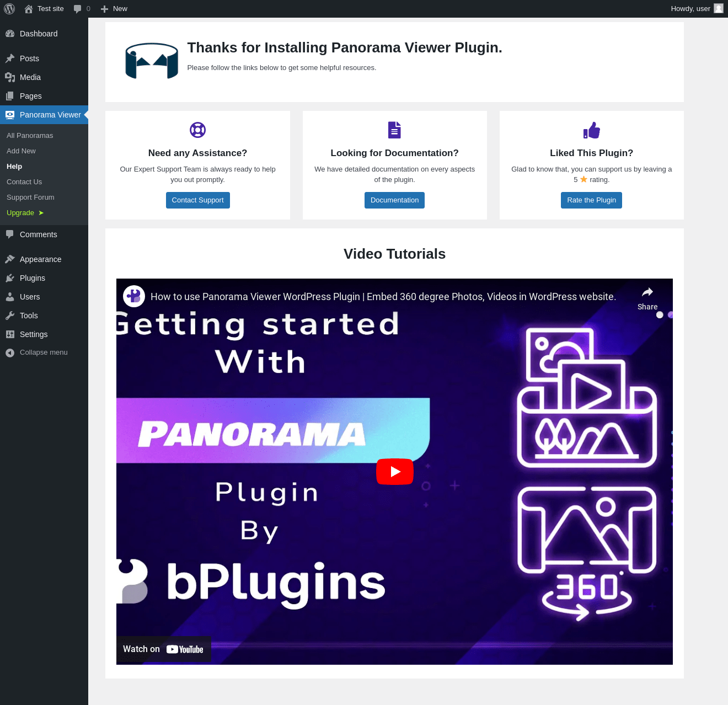
Task: Click the Tools wrench icon
Action: (10, 316)
